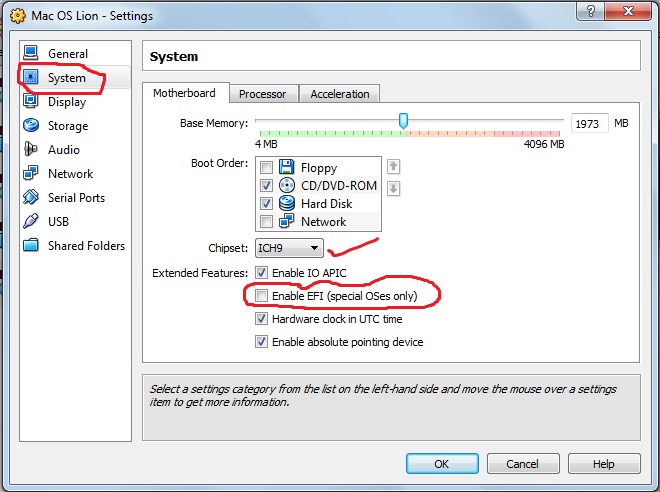The height and width of the screenshot is (492, 660).
Task: Select Network category label in sidebar
Action: [x=70, y=173]
